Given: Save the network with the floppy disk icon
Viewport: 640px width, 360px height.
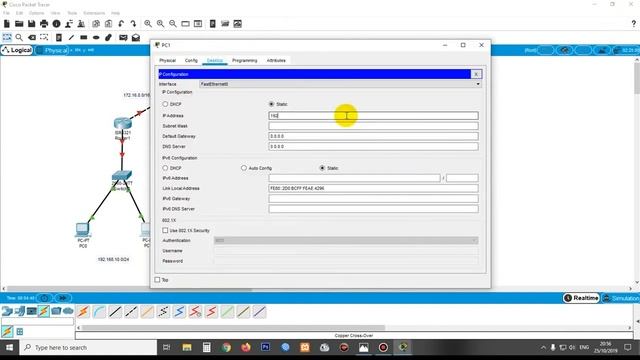Looking at the screenshot, I should [x=31, y=24].
